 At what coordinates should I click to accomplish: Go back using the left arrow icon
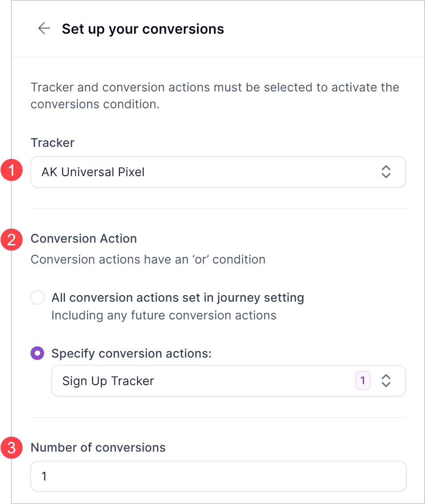(44, 29)
